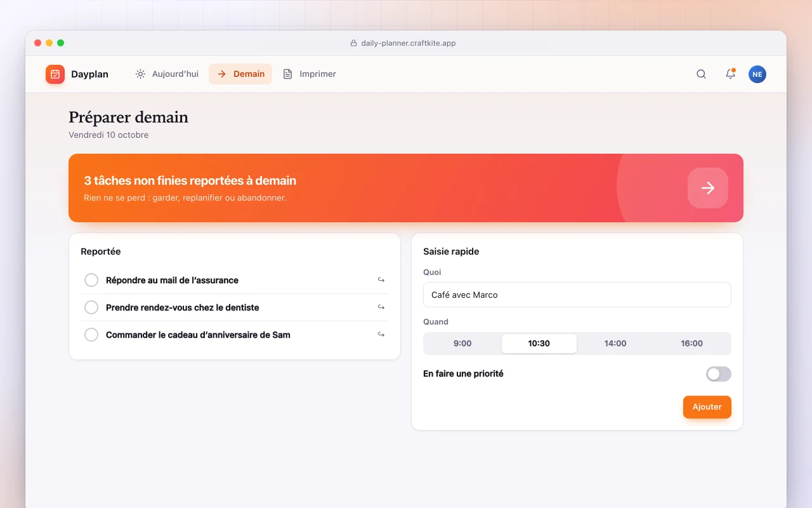This screenshot has height=508, width=812.
Task: Select the 9:00 time slot
Action: (x=462, y=344)
